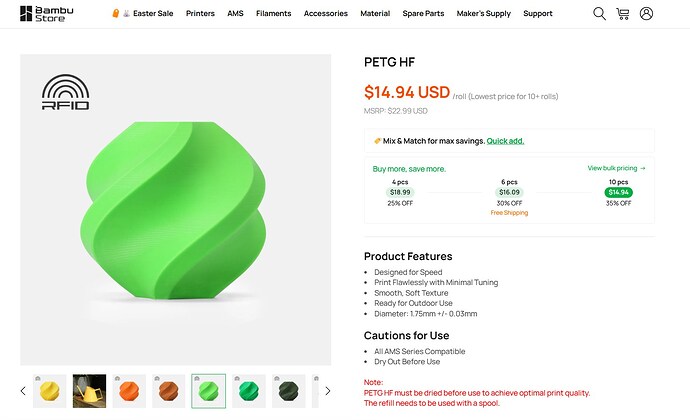This screenshot has height=420, width=690.
Task: Open the watering can photo thumbnail
Action: click(89, 391)
